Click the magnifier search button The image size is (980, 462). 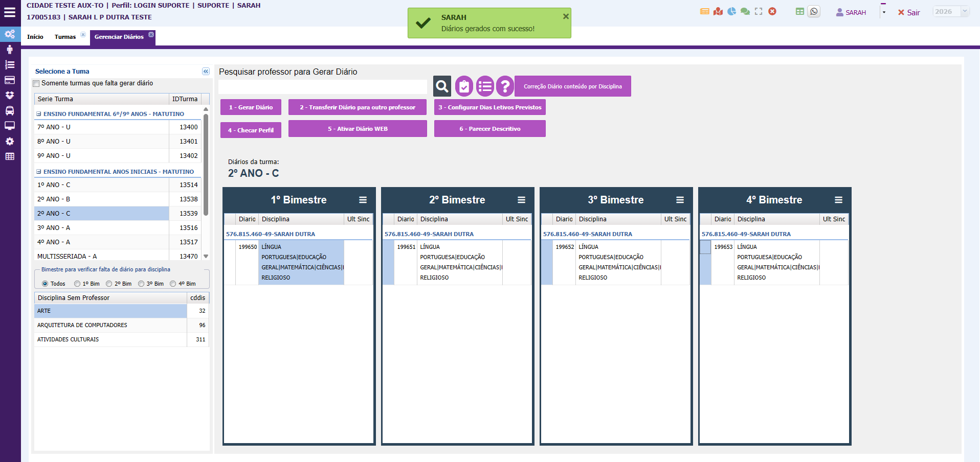[x=442, y=86]
